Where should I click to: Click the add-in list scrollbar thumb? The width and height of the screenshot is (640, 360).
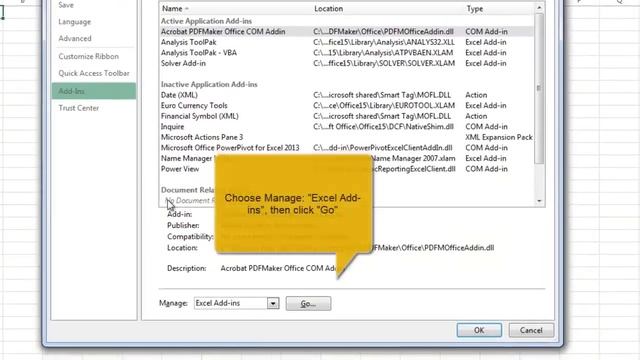539,88
